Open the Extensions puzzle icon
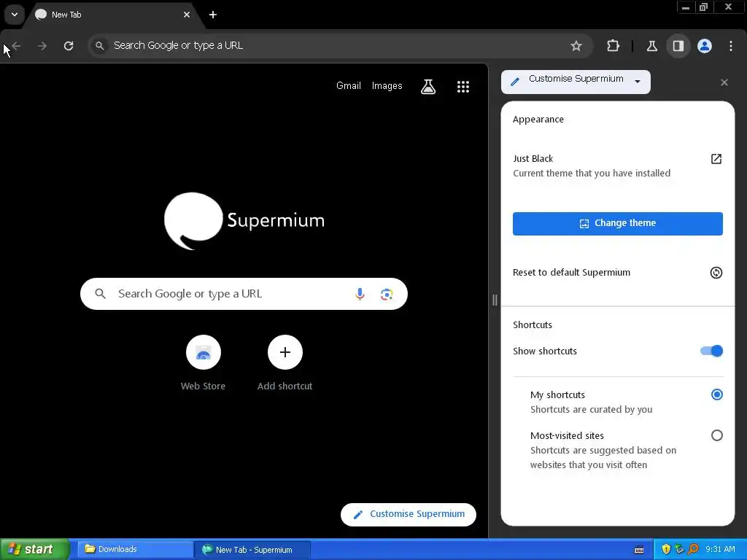The image size is (747, 560). click(613, 46)
